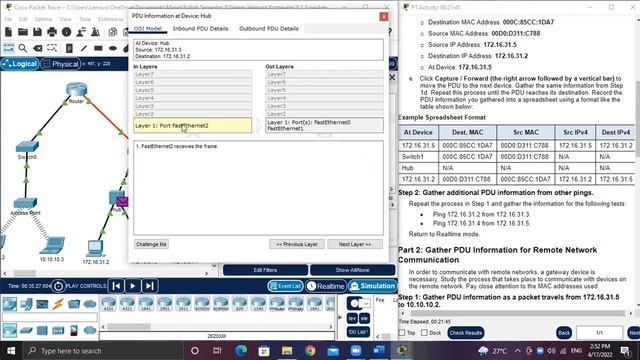
Task: Click the Save floppy disk icon
Action: 37,32
